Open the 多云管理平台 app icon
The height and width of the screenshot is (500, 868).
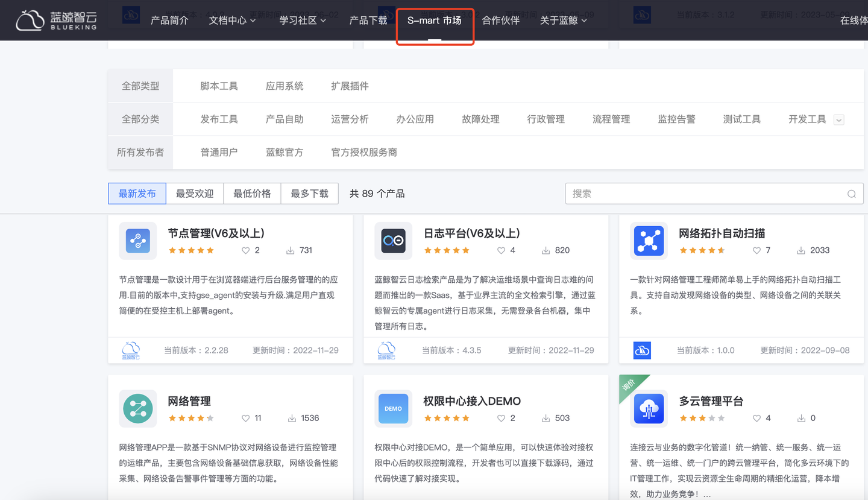tap(649, 408)
